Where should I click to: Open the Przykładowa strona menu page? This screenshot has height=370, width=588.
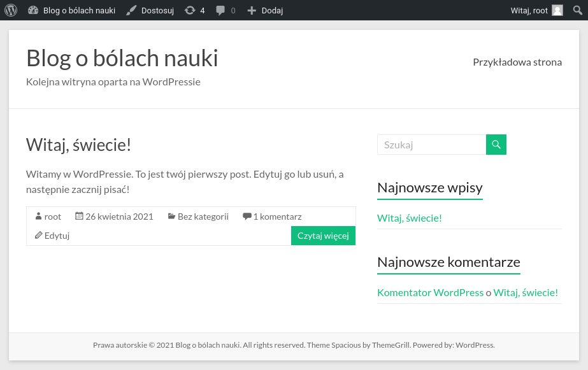[x=517, y=62]
